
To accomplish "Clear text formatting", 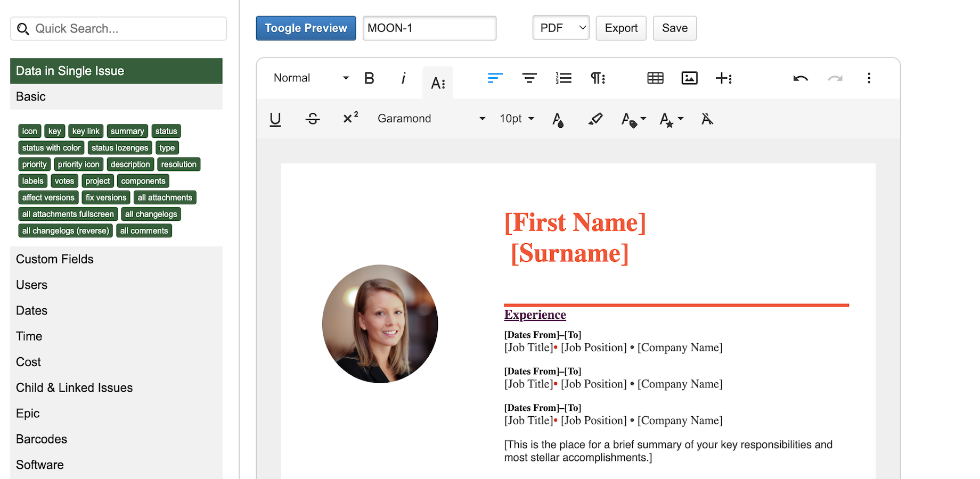I will [x=707, y=119].
